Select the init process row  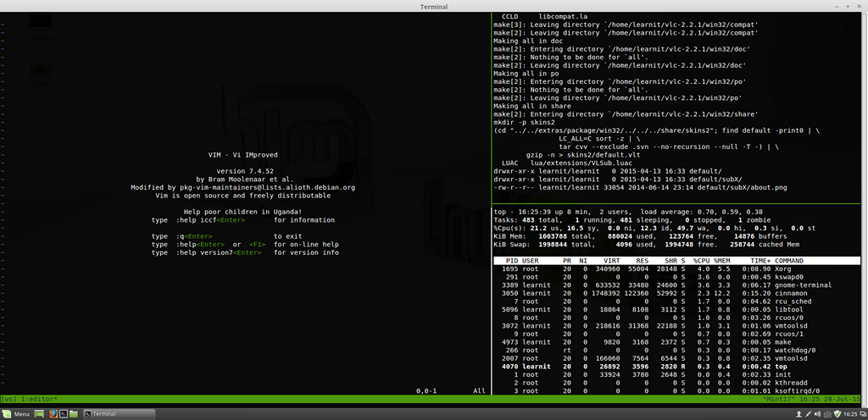pos(676,374)
